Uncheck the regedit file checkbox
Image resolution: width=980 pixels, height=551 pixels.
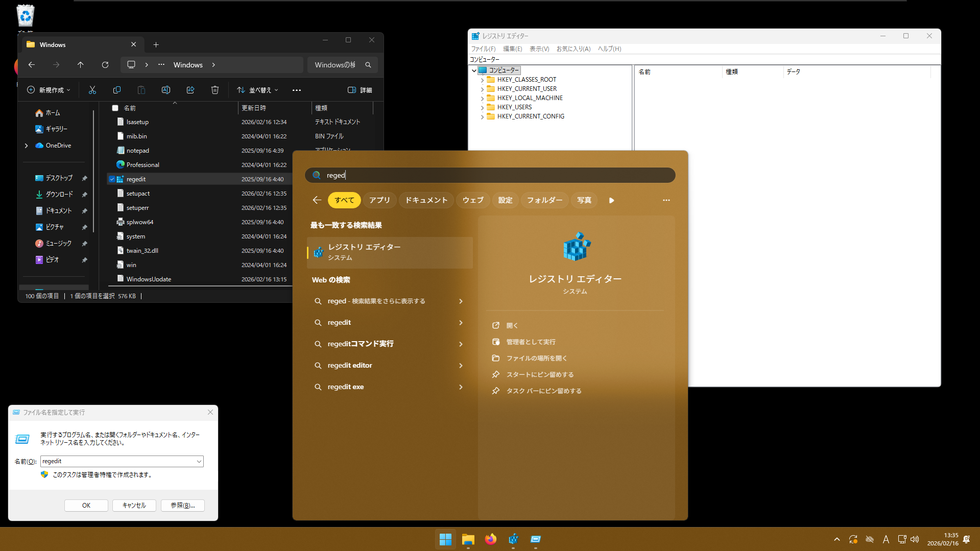click(x=112, y=179)
